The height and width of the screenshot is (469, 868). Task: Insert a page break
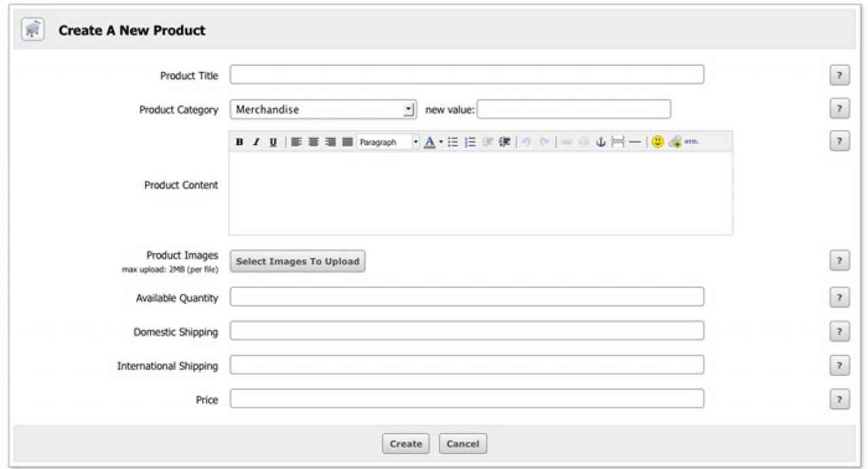click(x=617, y=142)
